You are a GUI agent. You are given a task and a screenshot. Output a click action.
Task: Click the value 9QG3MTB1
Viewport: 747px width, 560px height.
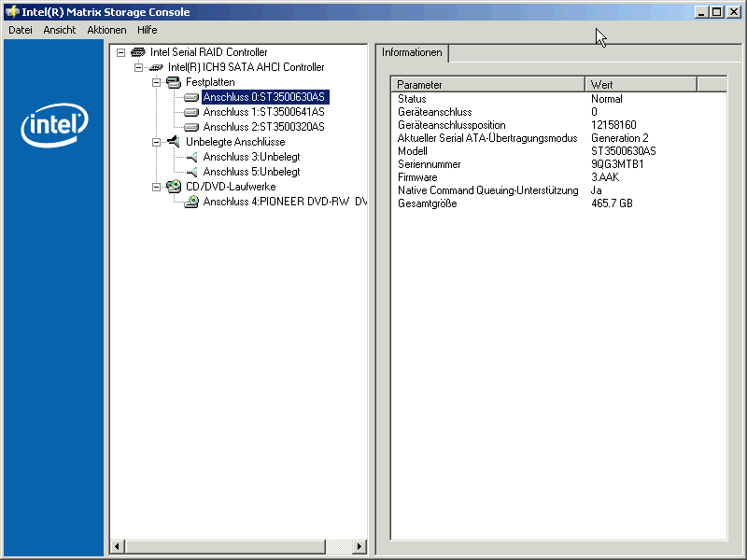point(617,164)
